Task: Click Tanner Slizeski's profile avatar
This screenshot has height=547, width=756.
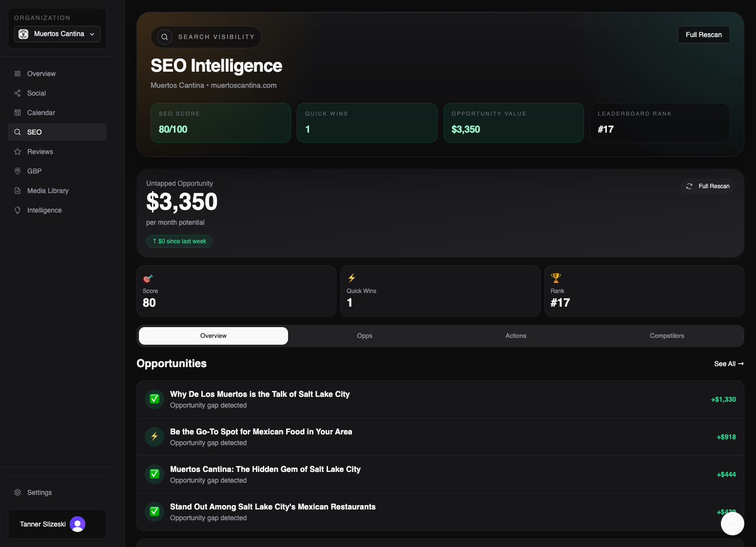Action: (x=77, y=524)
